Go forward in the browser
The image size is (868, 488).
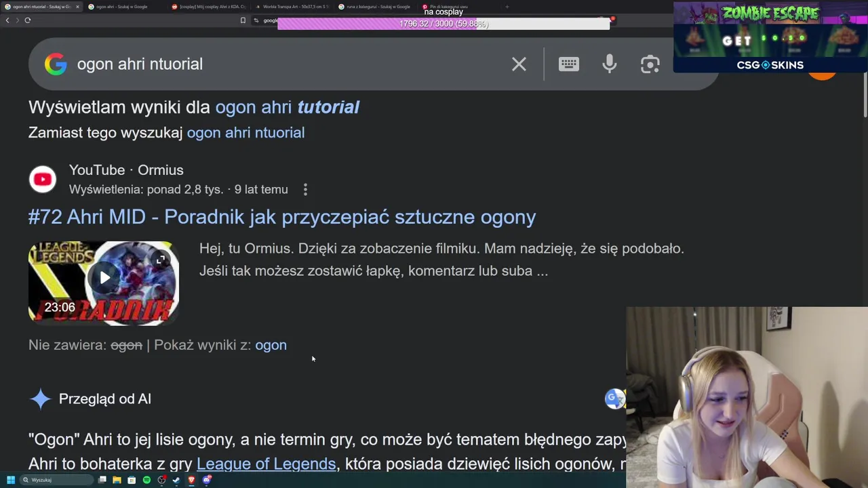pos(17,20)
